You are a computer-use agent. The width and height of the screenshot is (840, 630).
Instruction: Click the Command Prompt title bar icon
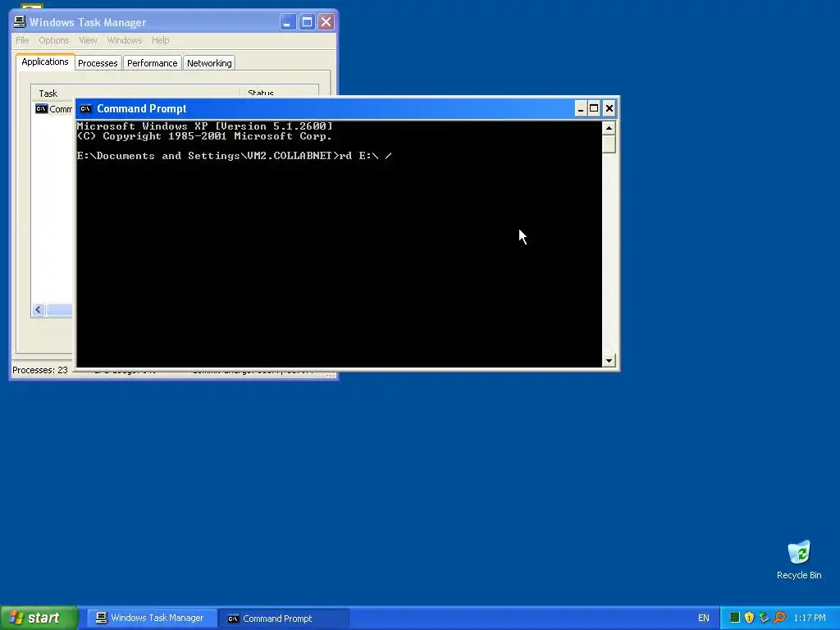coord(85,109)
